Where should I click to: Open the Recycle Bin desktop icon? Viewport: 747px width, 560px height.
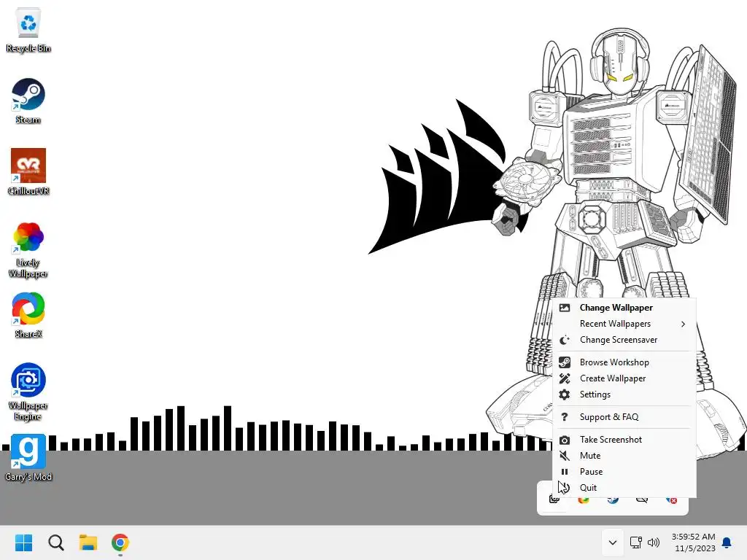[x=28, y=30]
